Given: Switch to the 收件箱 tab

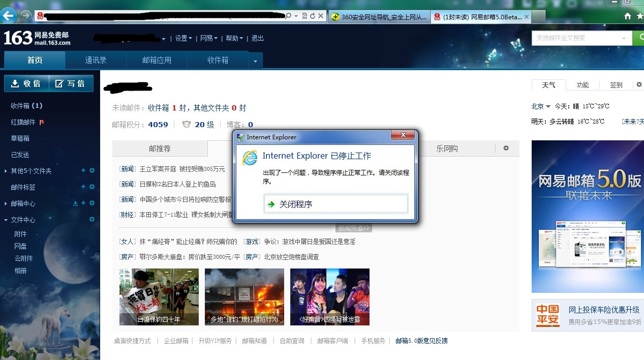Looking at the screenshot, I should tap(218, 60).
